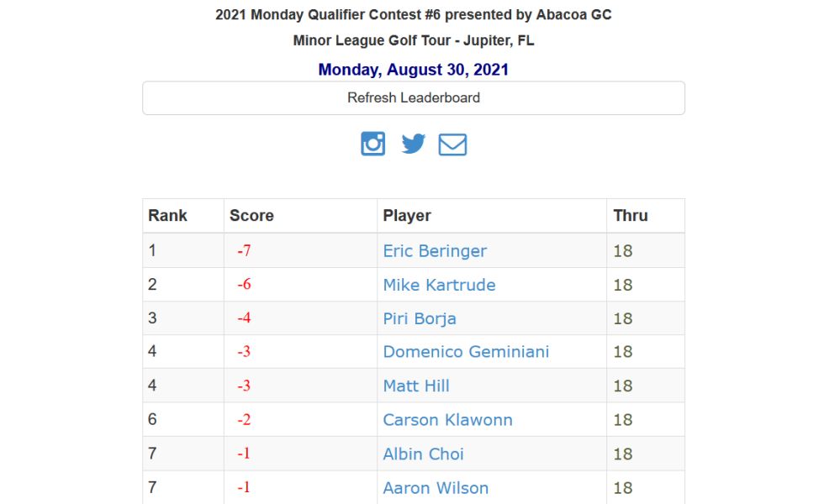The height and width of the screenshot is (504, 824).
Task: Click the email envelope icon
Action: pyautogui.click(x=452, y=144)
